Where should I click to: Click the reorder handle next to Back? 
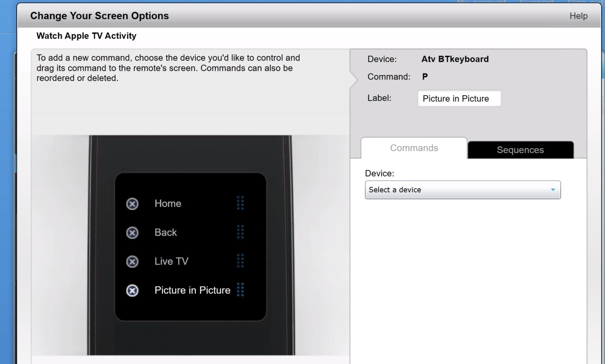241,233
